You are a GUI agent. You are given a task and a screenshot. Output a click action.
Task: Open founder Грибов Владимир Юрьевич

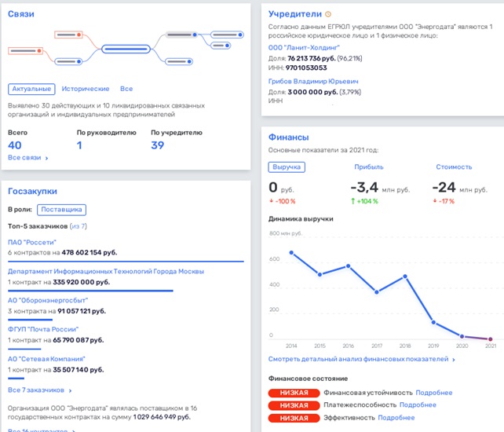(x=313, y=82)
